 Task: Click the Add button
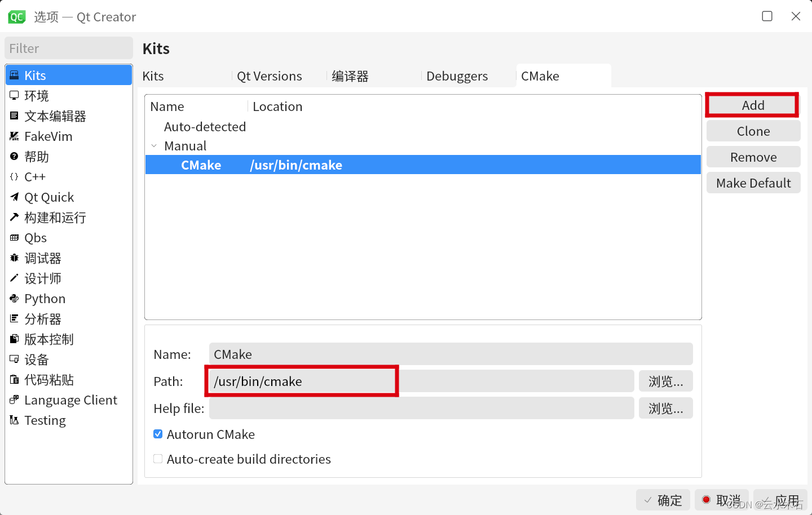coord(753,105)
